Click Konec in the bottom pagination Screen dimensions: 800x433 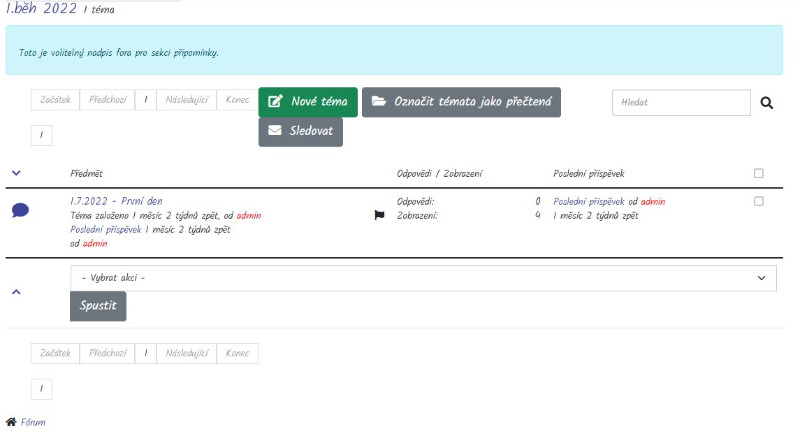tap(238, 353)
